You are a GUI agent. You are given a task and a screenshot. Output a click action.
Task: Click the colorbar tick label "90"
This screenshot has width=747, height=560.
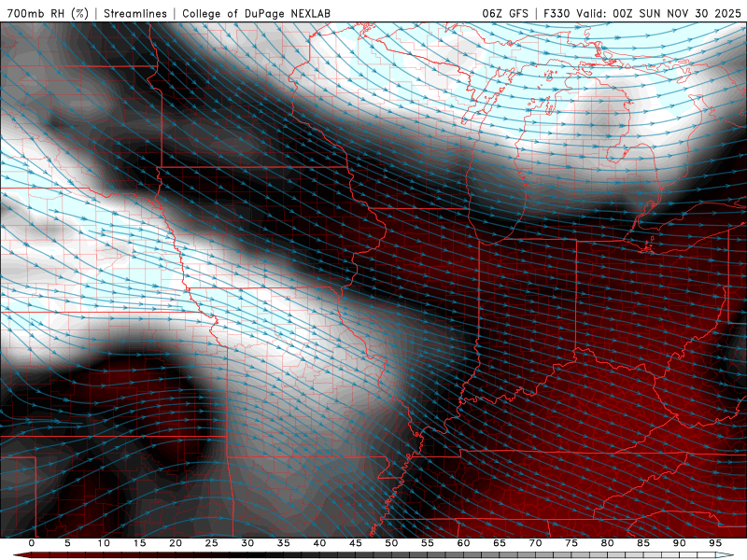click(x=679, y=543)
